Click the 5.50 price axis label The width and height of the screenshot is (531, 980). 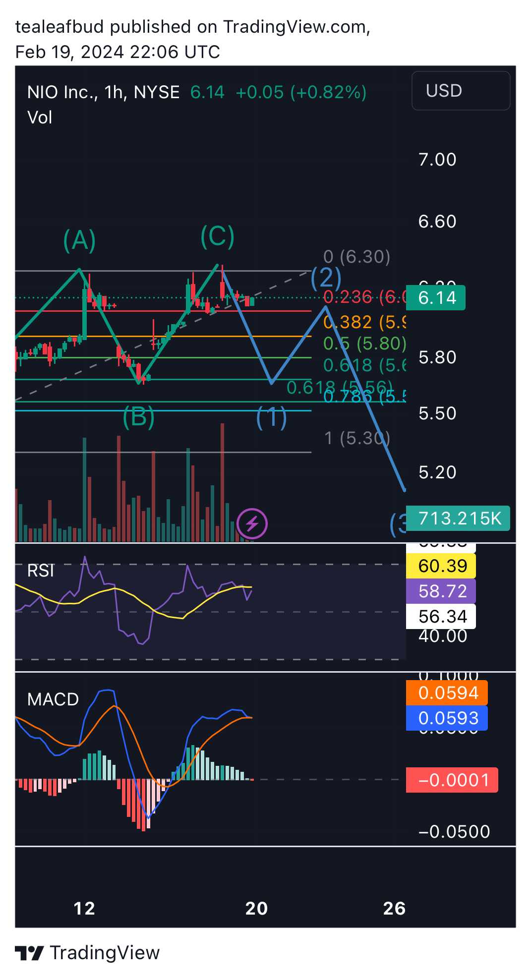(x=437, y=413)
